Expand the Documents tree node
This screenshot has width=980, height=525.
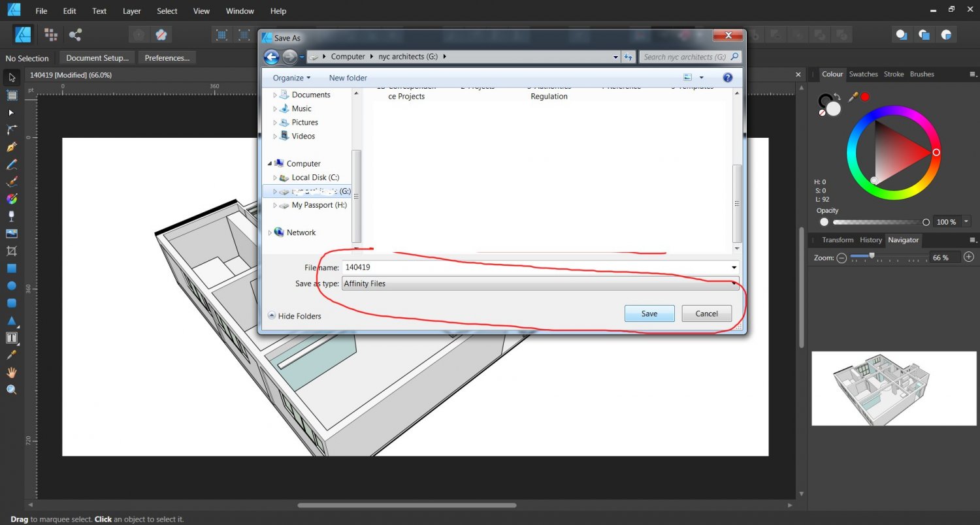coord(275,95)
